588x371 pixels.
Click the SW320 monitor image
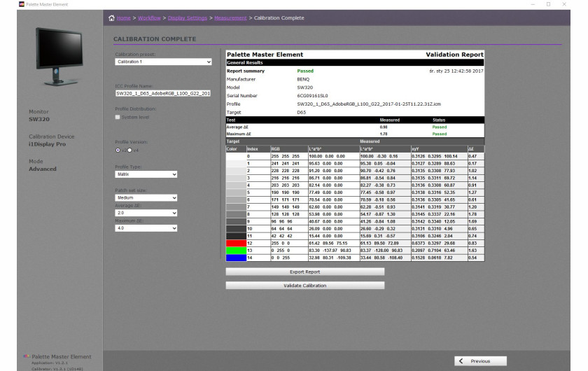click(59, 56)
